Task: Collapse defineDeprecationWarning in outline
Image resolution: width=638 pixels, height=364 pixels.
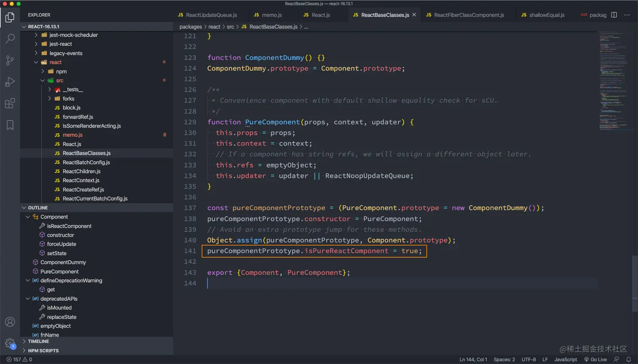Action: coord(28,280)
